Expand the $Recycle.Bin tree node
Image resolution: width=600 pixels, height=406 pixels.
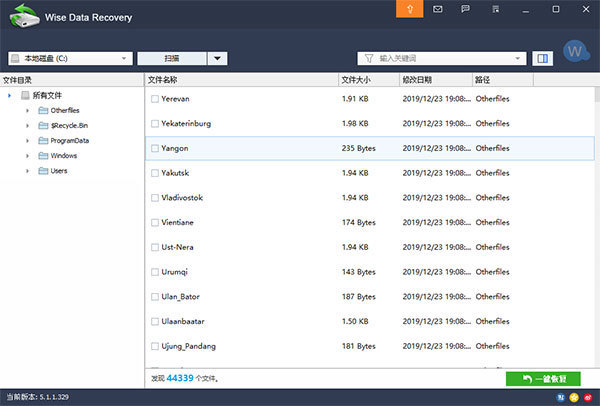pyautogui.click(x=27, y=126)
